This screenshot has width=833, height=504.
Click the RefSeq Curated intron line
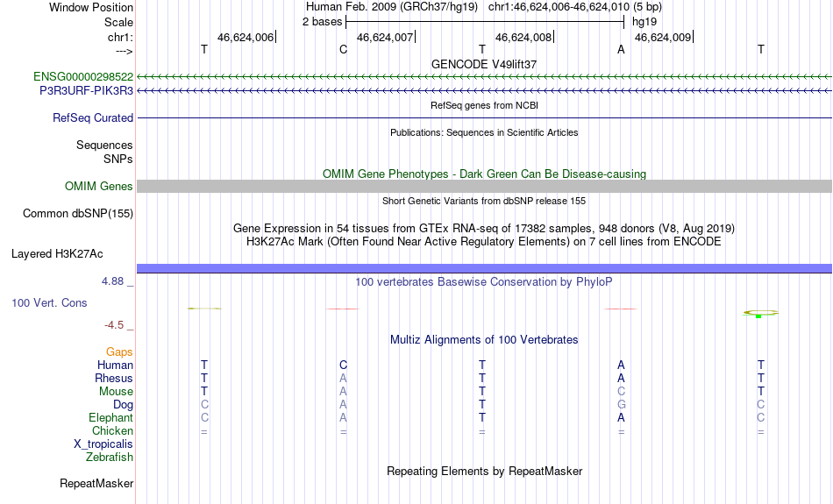pyautogui.click(x=485, y=118)
